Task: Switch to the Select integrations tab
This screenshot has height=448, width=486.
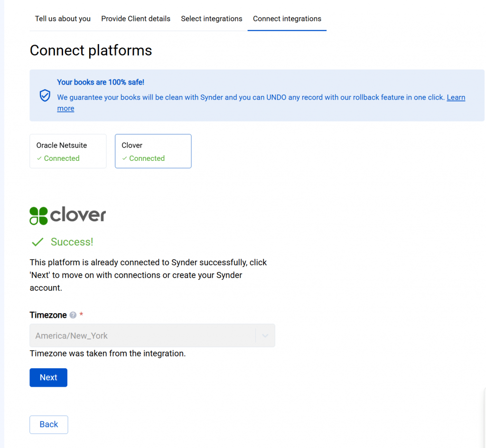Action: pyautogui.click(x=212, y=19)
